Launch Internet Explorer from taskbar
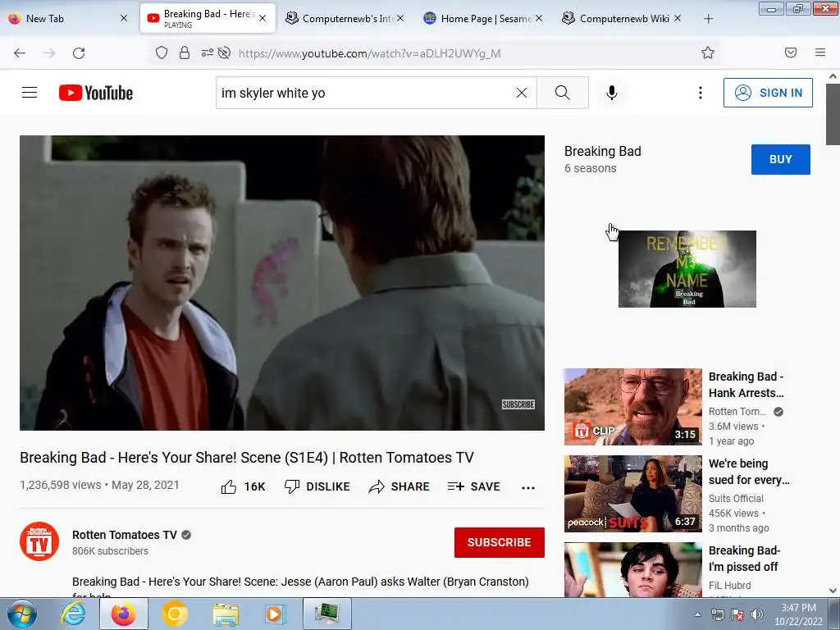This screenshot has height=630, width=840. [73, 614]
